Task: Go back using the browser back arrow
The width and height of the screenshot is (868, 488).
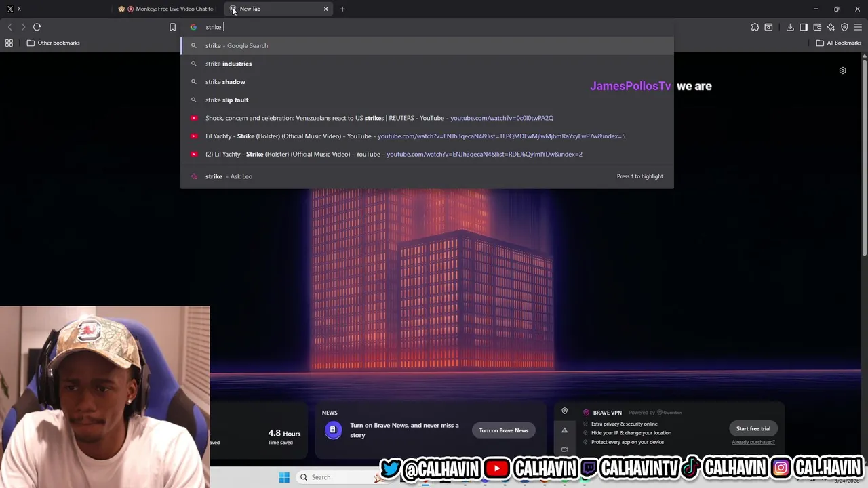Action: click(x=9, y=27)
